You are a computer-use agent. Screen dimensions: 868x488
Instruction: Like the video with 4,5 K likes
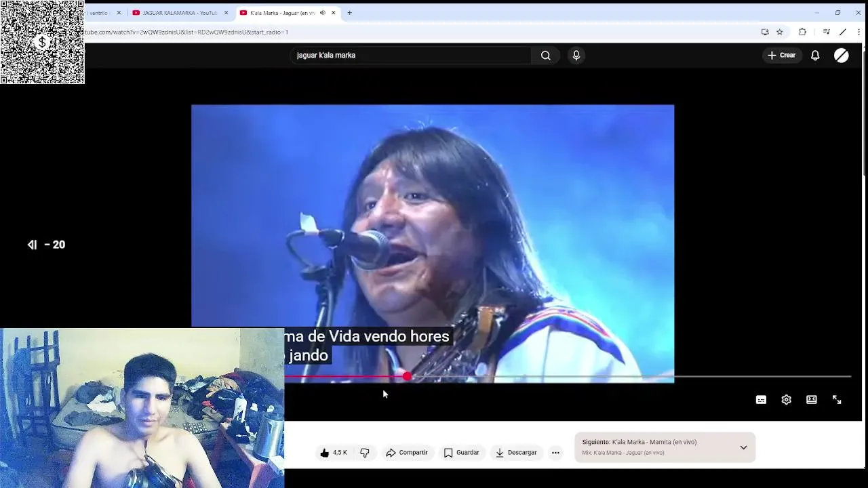(x=334, y=453)
